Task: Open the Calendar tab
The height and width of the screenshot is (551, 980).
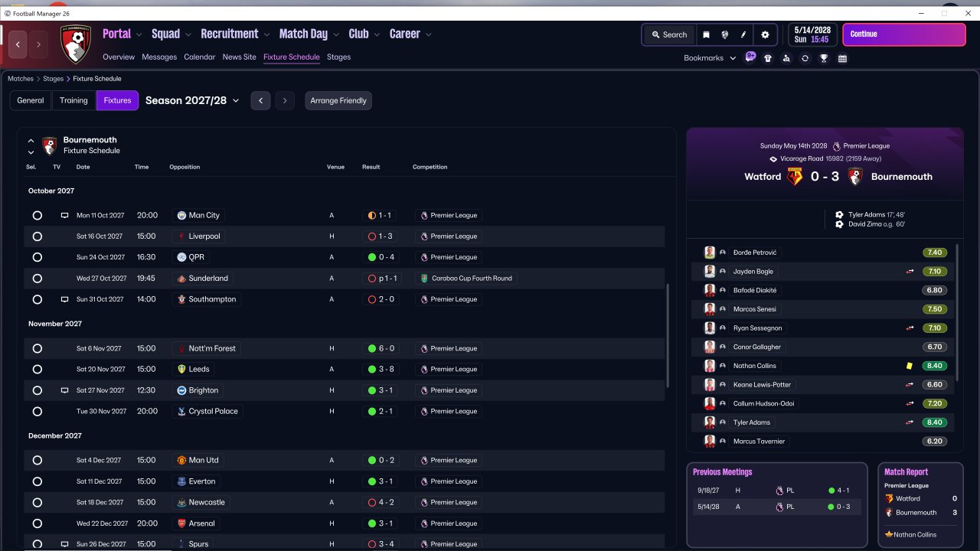Action: tap(200, 57)
